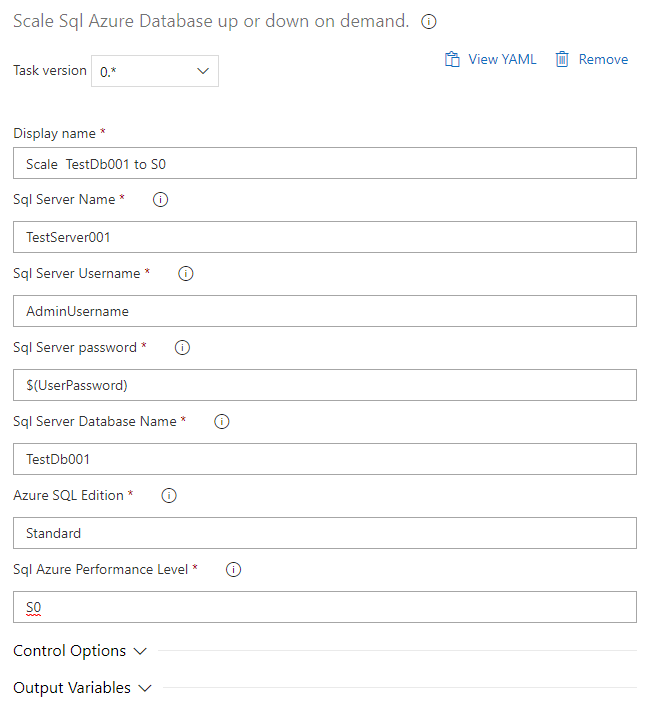Viewport: 657px width, 721px height.
Task: Show info for Sql Server Name
Action: [x=160, y=200]
